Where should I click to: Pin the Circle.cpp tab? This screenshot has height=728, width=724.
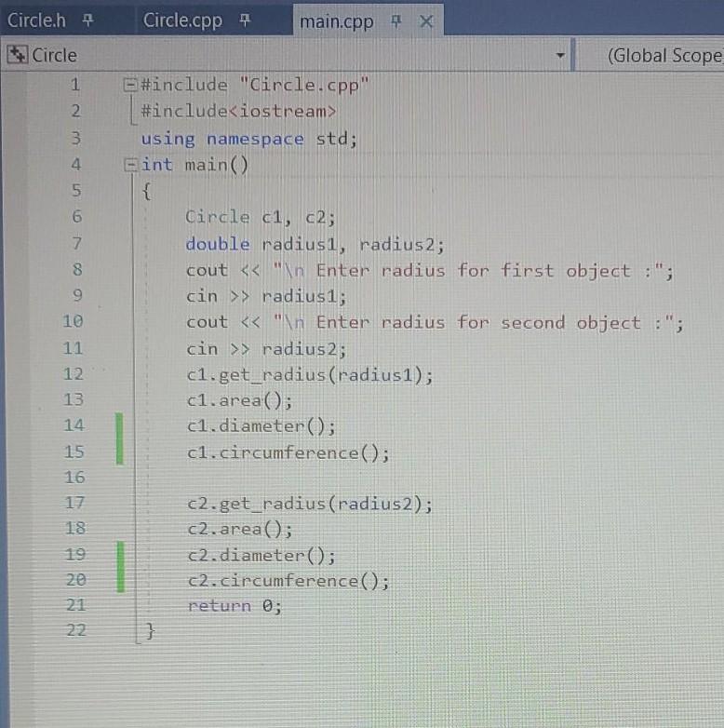click(x=245, y=20)
